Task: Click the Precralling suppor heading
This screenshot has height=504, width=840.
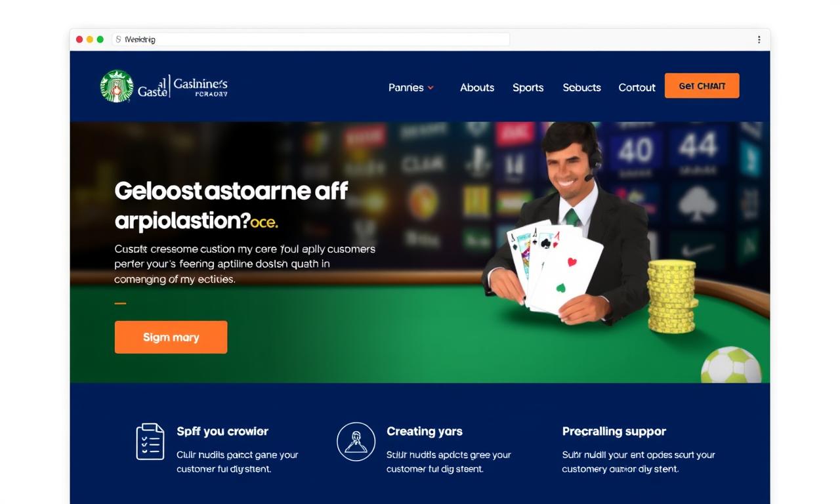Action: tap(614, 431)
